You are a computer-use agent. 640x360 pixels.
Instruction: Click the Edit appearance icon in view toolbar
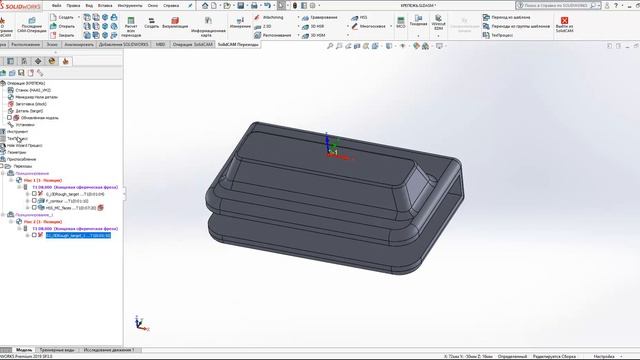pyautogui.click(x=416, y=46)
